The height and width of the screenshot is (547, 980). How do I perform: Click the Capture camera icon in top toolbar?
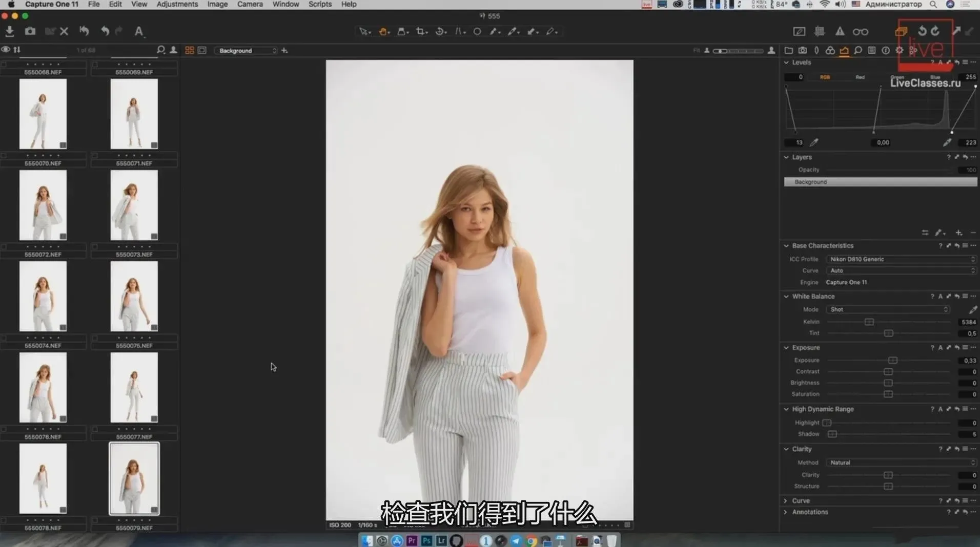point(30,31)
